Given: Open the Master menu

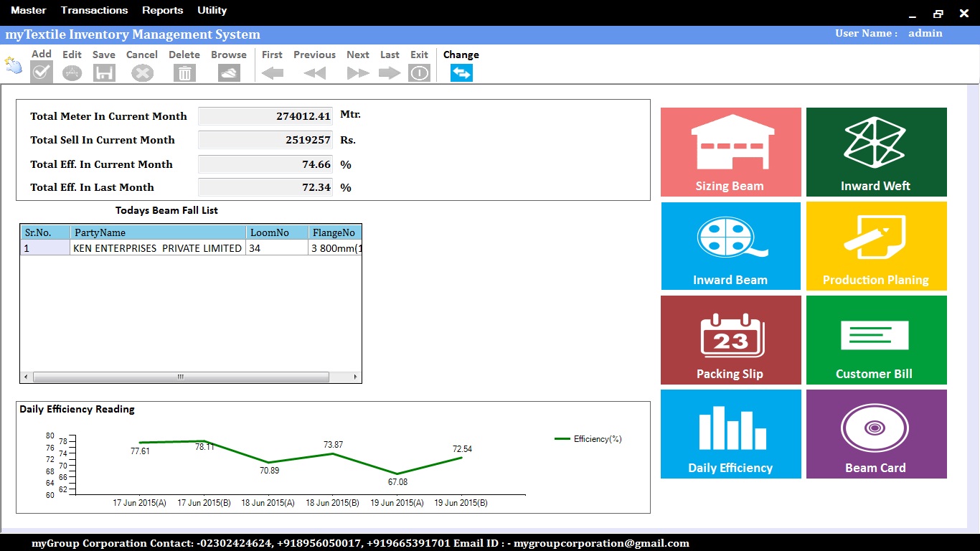Looking at the screenshot, I should 29,10.
